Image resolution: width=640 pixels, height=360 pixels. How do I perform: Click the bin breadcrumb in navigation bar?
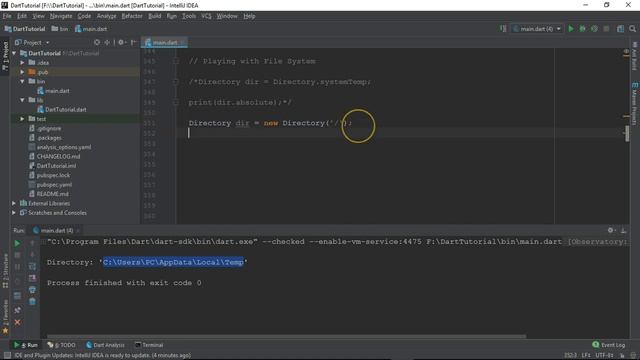(60, 29)
